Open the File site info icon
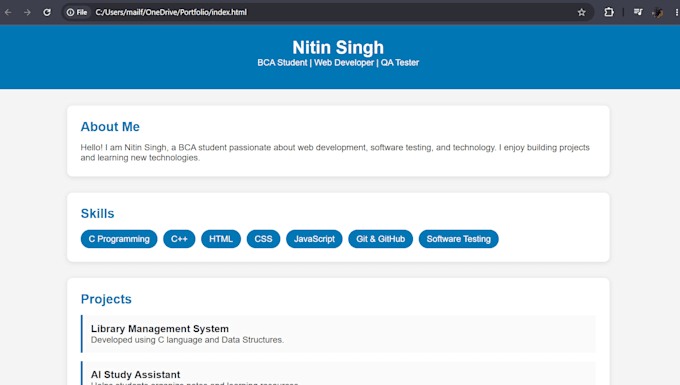 point(77,12)
